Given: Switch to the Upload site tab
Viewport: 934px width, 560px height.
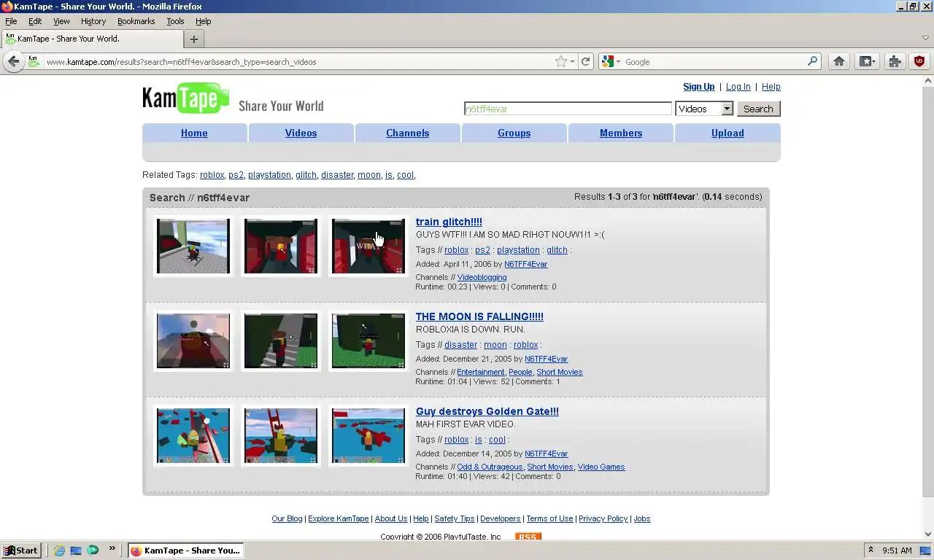Looking at the screenshot, I should [x=727, y=133].
